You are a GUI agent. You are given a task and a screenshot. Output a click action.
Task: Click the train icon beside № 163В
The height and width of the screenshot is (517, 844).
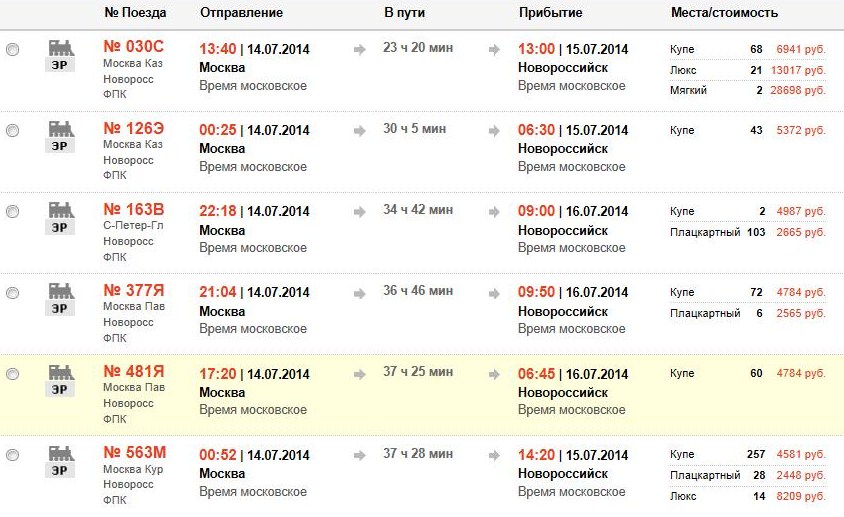click(x=60, y=217)
